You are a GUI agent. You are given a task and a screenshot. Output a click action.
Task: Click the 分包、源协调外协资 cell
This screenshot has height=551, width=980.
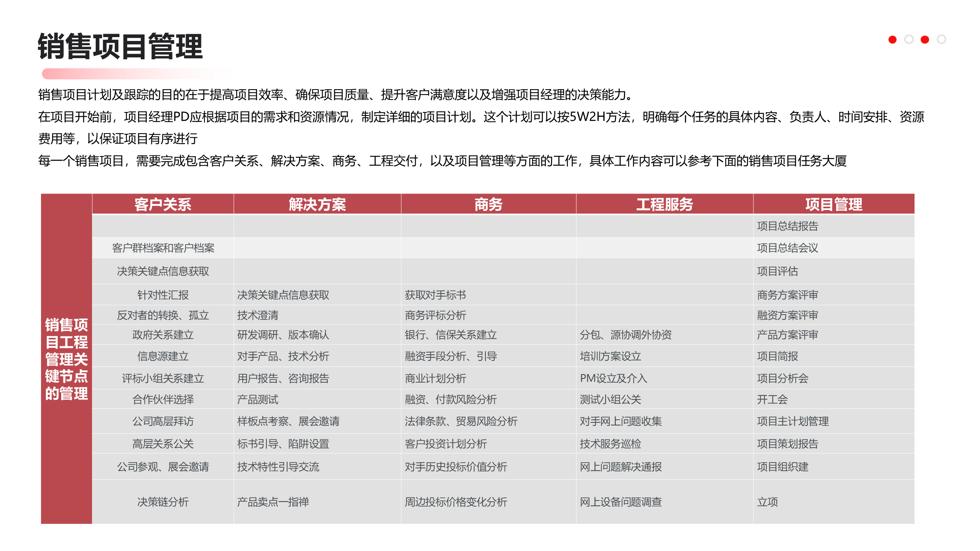click(626, 335)
